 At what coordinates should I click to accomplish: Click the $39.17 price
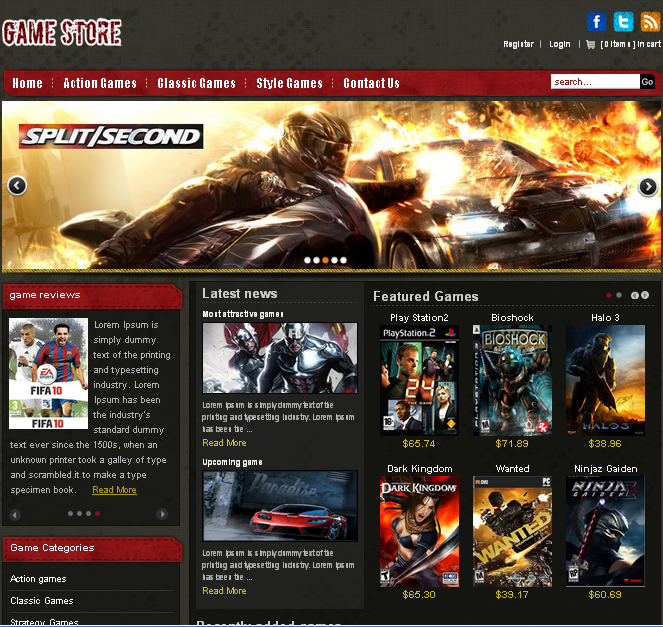click(x=512, y=594)
